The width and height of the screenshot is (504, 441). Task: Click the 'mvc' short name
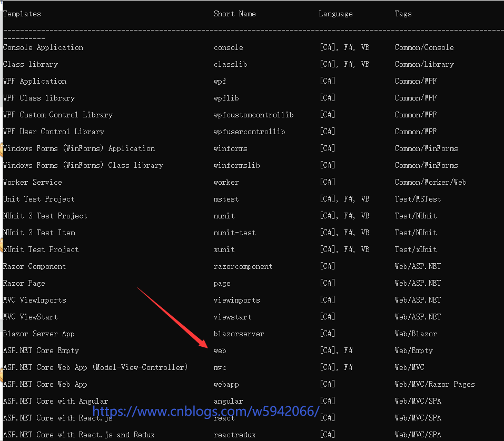(x=220, y=367)
